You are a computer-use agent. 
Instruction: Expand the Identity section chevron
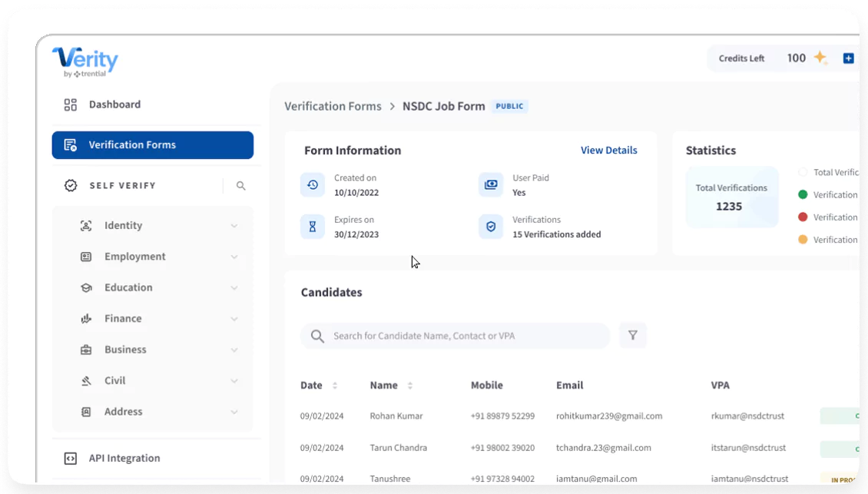point(234,226)
